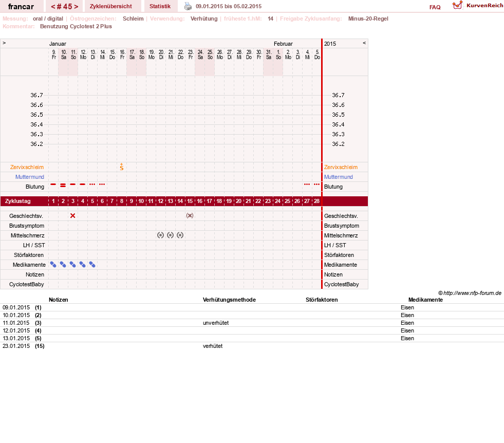Viewport: 504px width, 443px height.
Task: Click 'Eisen' in the 13.01.2015 row
Action: (x=407, y=338)
